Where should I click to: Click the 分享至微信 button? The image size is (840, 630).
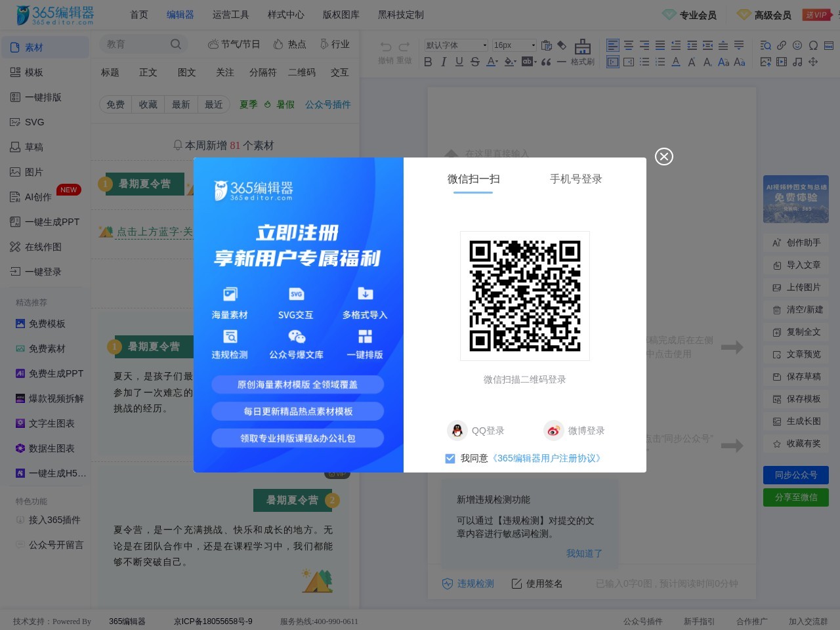(x=796, y=497)
